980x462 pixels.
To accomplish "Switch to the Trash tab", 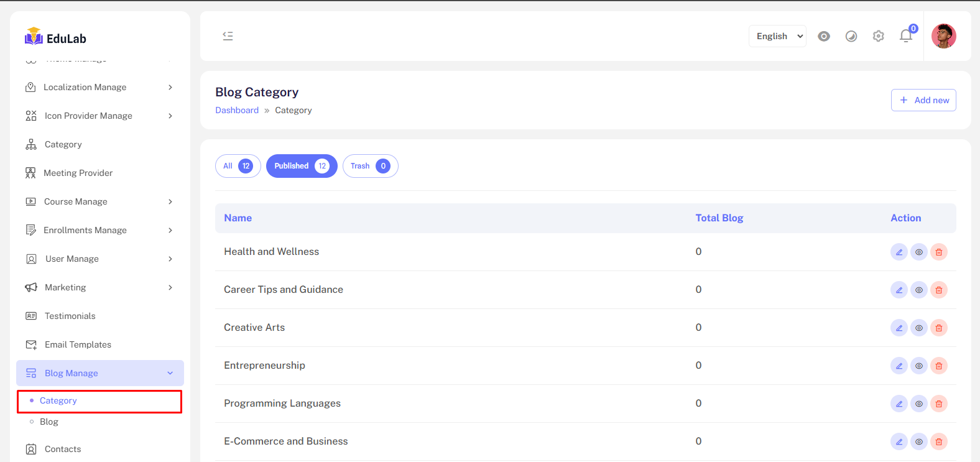I will [x=370, y=166].
